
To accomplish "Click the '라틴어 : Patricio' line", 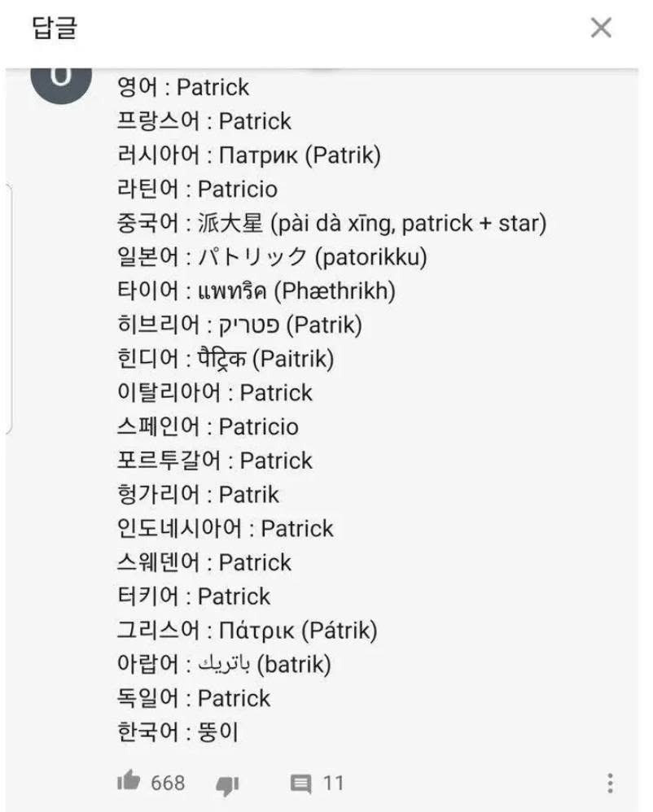I will [197, 190].
